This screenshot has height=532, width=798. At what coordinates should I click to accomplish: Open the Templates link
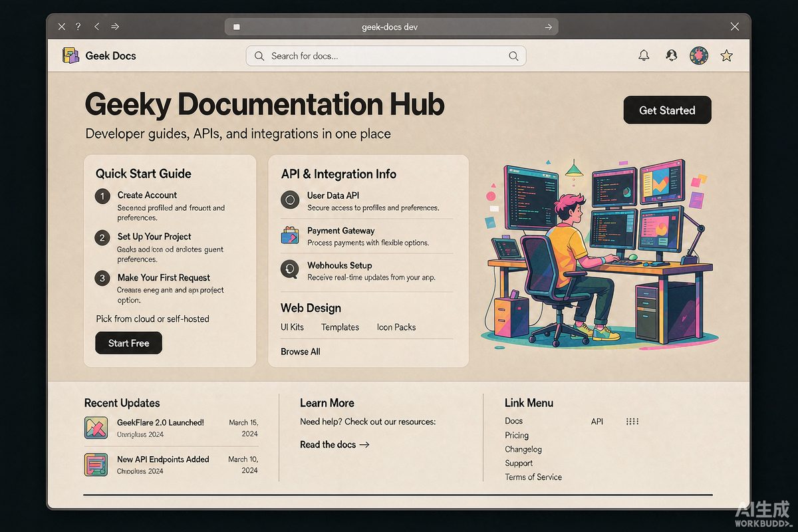(x=340, y=327)
